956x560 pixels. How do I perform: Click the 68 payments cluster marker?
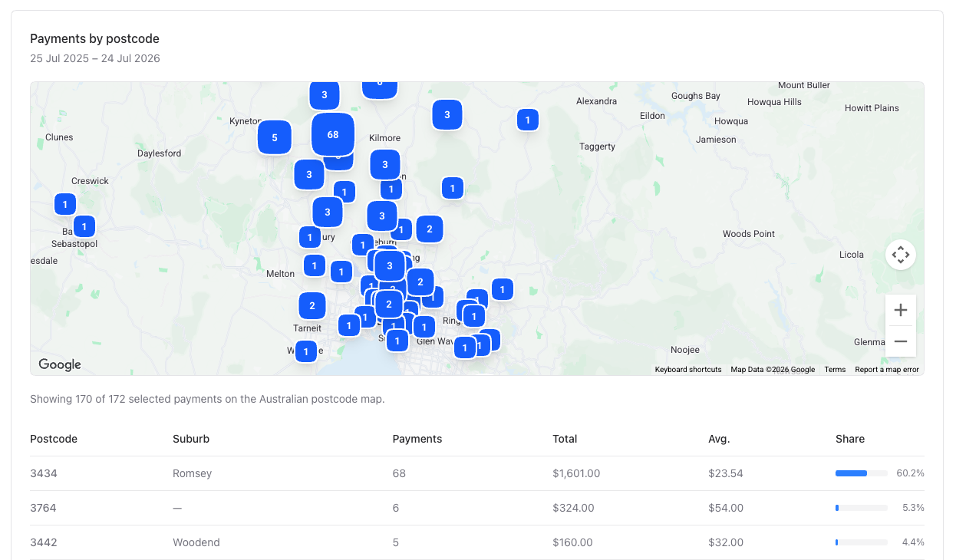(333, 134)
